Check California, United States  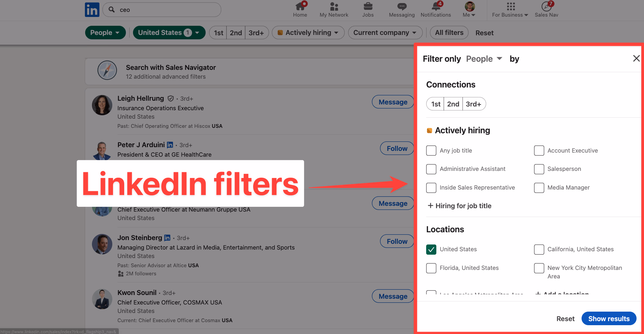[539, 250]
